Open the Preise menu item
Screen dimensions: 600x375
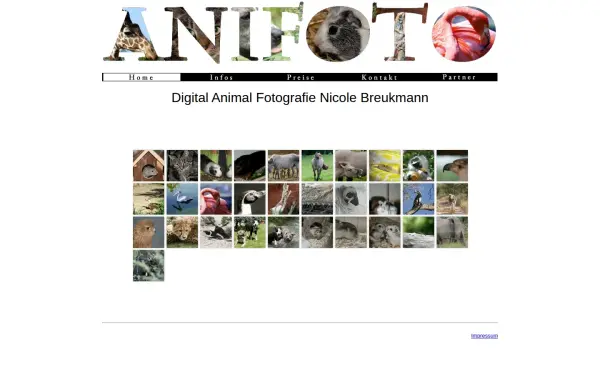click(x=301, y=77)
